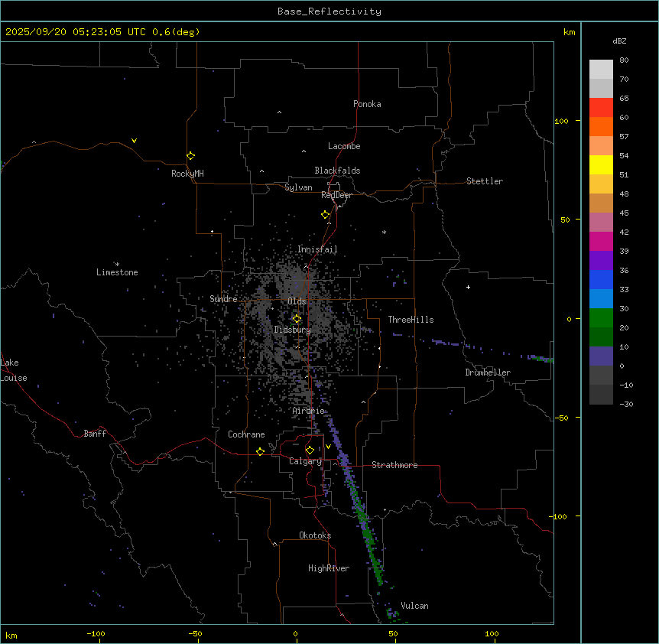659x644 pixels.
Task: Click the Ponoka town label
Action: (367, 104)
